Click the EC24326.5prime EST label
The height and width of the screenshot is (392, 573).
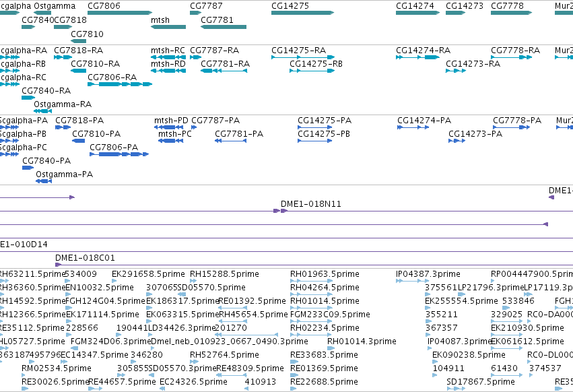tap(193, 382)
